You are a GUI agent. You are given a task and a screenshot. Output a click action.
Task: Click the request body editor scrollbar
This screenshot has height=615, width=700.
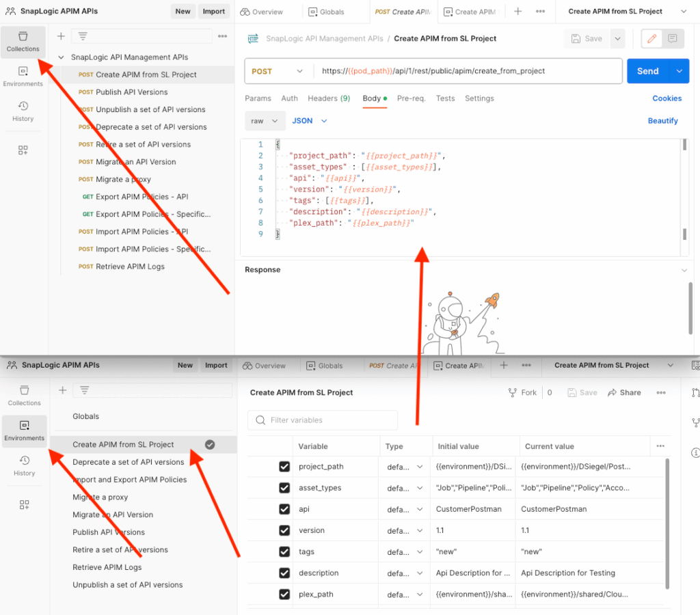coord(684,189)
